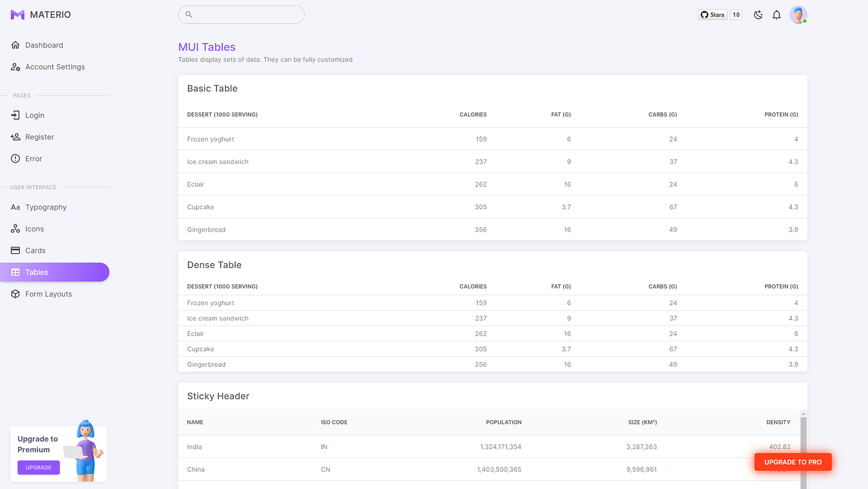Viewport: 868px width, 489px height.
Task: Click the Error alert circle icon
Action: (15, 159)
